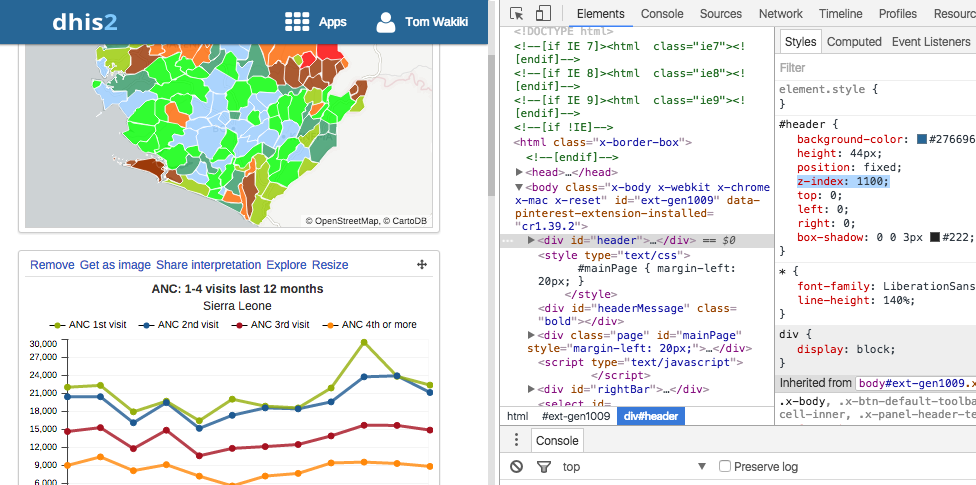This screenshot has width=976, height=485.
Task: Select the #ext-gen1009 breadcrumb item
Action: [576, 417]
